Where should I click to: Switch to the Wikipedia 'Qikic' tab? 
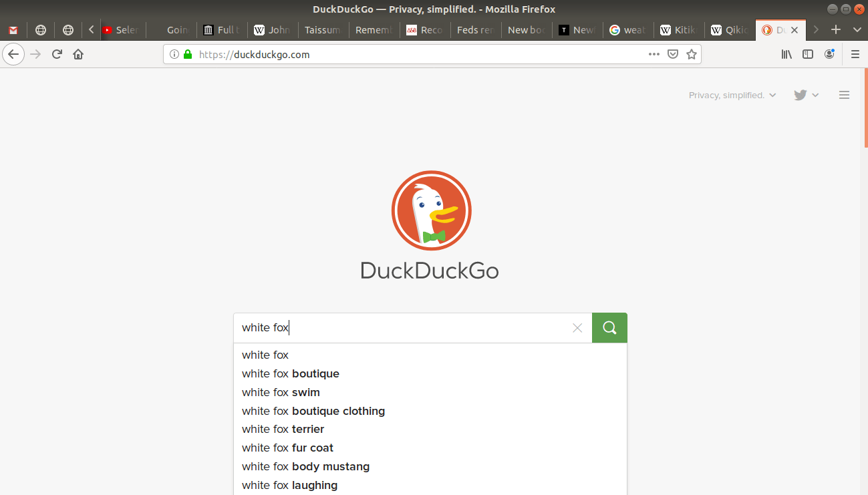tap(730, 30)
